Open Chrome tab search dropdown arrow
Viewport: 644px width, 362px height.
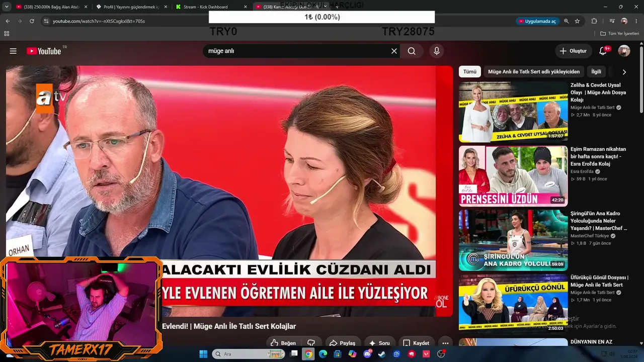pyautogui.click(x=6, y=7)
